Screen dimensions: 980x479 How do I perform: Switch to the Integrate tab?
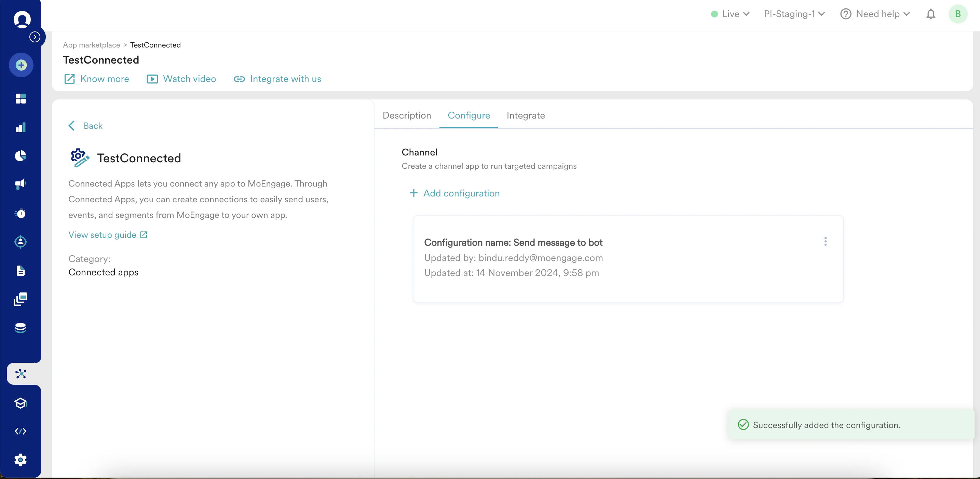tap(526, 115)
